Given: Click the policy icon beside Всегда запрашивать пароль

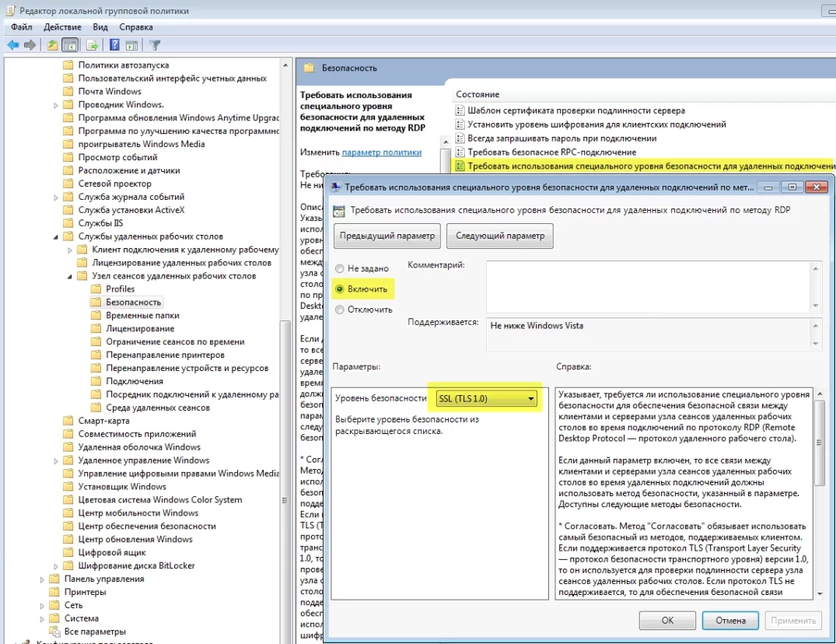Looking at the screenshot, I should pos(460,138).
